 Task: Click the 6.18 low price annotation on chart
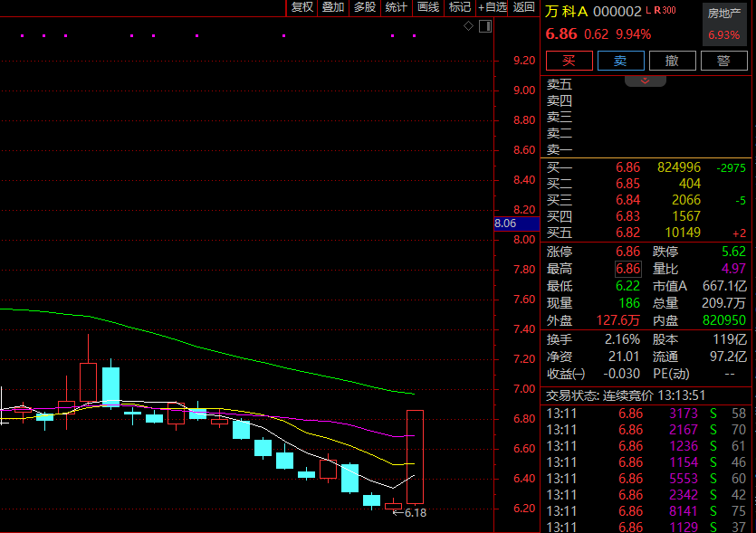coord(416,513)
